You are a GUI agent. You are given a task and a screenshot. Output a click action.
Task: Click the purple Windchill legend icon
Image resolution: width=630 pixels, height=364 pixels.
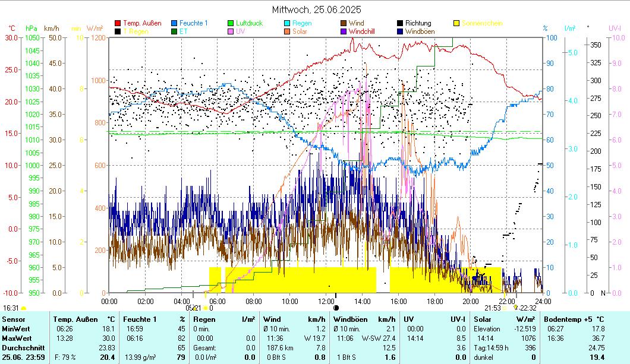(344, 31)
